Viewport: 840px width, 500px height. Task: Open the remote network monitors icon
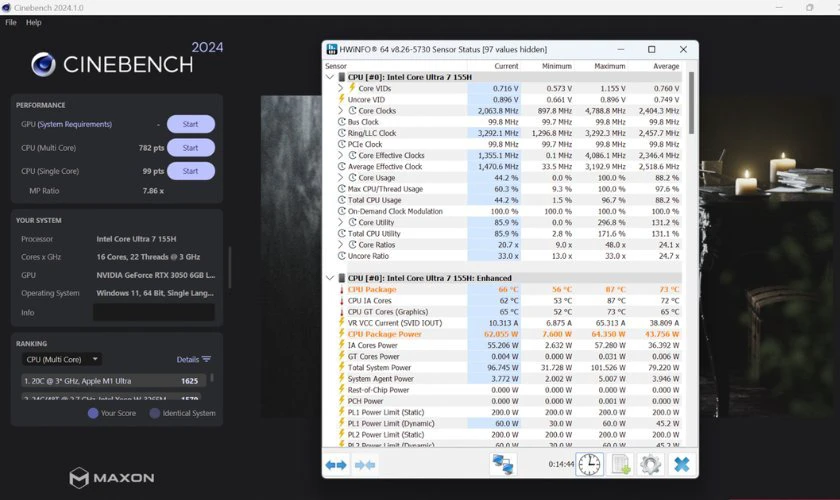tap(503, 464)
